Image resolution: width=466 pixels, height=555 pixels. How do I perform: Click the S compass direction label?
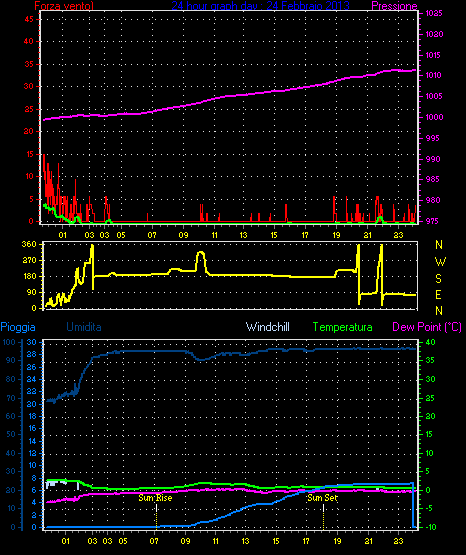438,279
